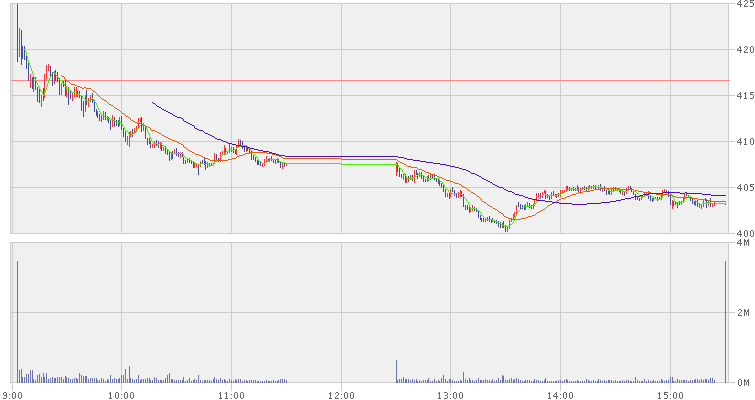Click the tall opening volume bar at 9:00
755x400 pixels.
pos(17,320)
